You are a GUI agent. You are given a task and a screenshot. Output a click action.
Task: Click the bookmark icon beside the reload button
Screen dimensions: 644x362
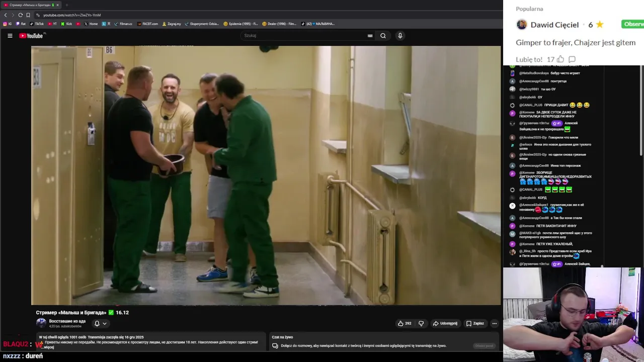point(28,15)
